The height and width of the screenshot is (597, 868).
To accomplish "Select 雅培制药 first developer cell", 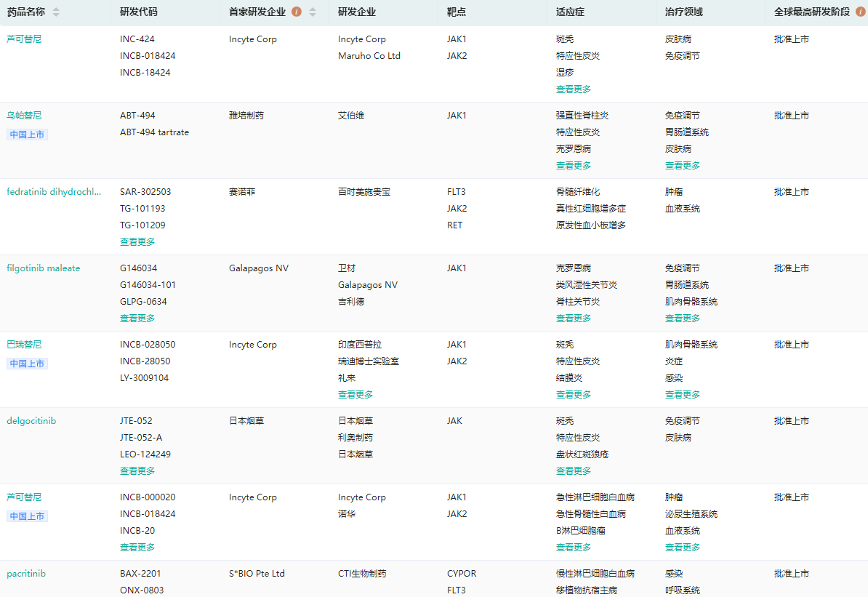I will [246, 115].
